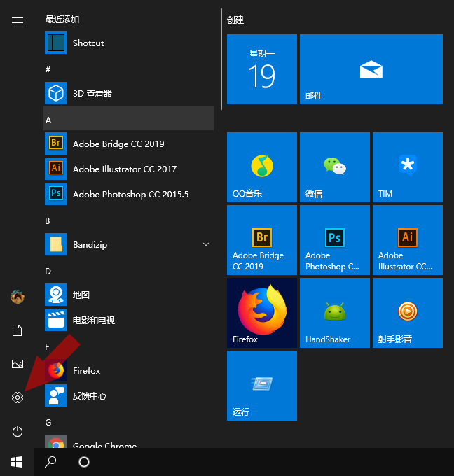Open the Adobe Photoshop tile
Viewport: 454px width, 476px height.
[x=335, y=240]
